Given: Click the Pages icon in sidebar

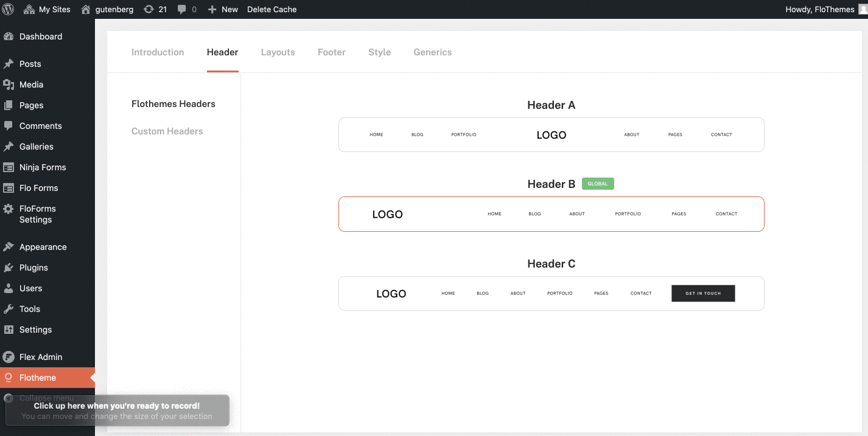Looking at the screenshot, I should click(x=9, y=105).
